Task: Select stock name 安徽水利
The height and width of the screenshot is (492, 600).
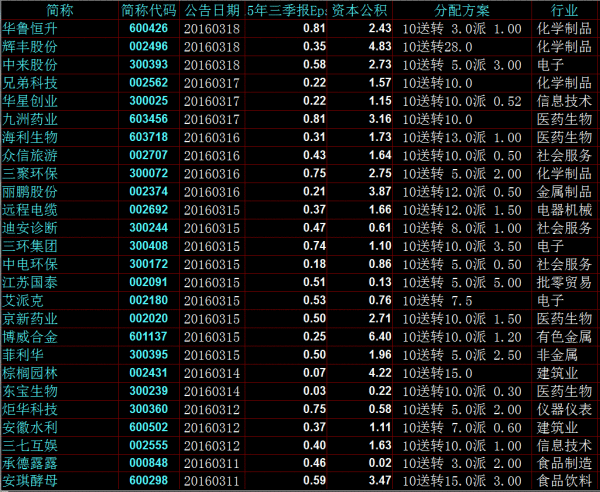Action: (30, 427)
